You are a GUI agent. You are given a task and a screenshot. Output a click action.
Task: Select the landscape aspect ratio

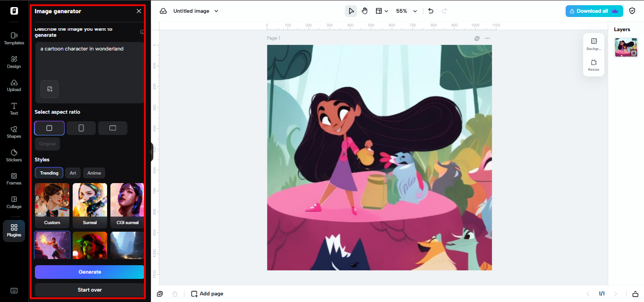(113, 128)
